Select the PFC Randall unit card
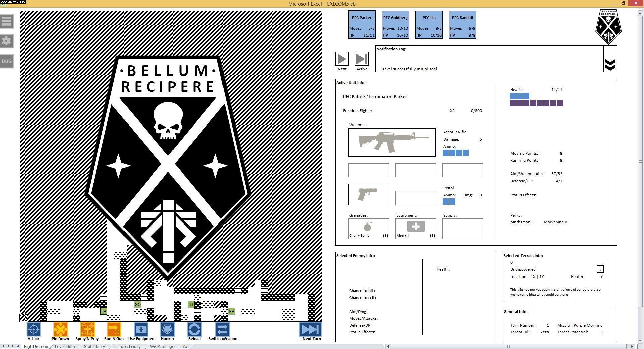This screenshot has width=644, height=349. tap(462, 25)
